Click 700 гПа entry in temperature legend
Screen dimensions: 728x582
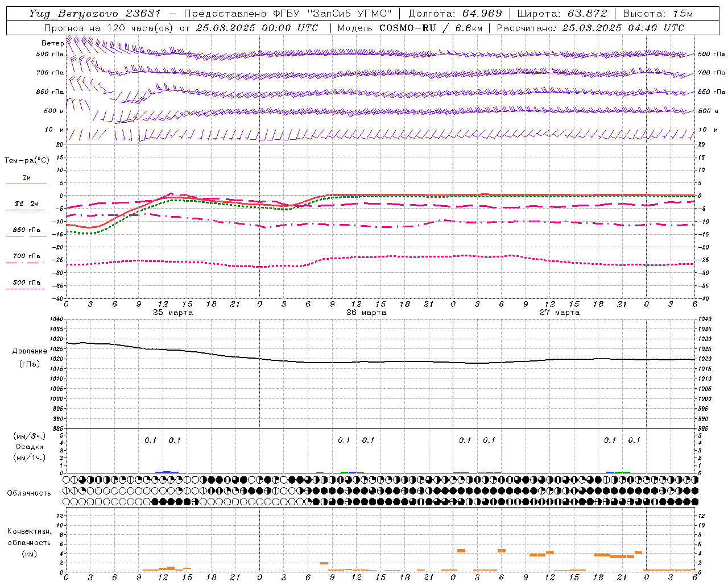(26, 257)
